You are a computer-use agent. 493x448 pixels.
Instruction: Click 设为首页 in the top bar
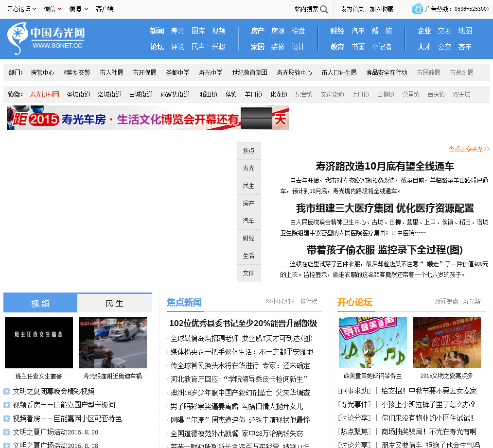pyautogui.click(x=352, y=9)
